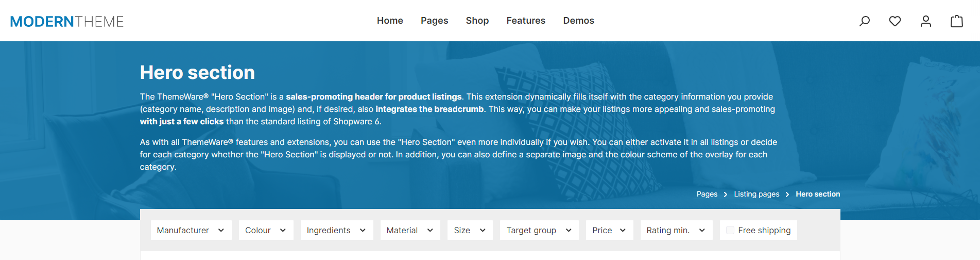Open the search magnifier icon

coord(865,21)
